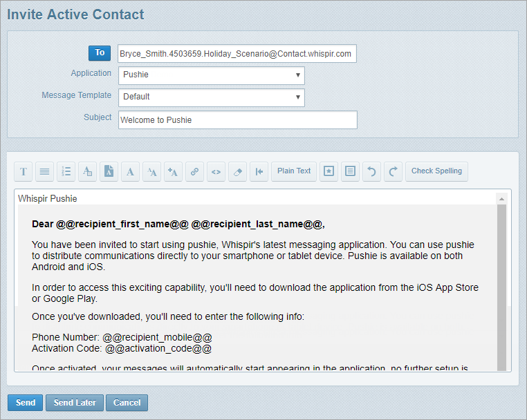Viewport: 527px width, 420px height.
Task: Click 'Whispir Pushie' header text in editor
Action: [48, 199]
